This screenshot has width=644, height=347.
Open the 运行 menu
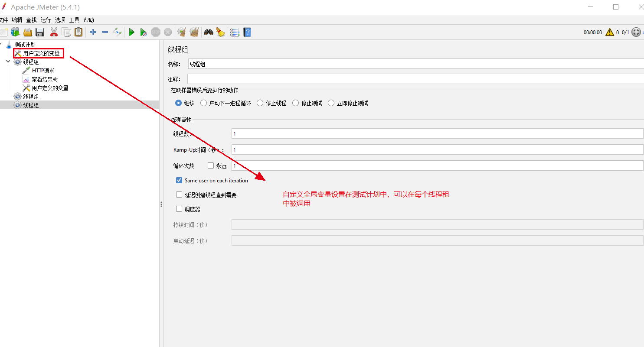[x=46, y=20]
